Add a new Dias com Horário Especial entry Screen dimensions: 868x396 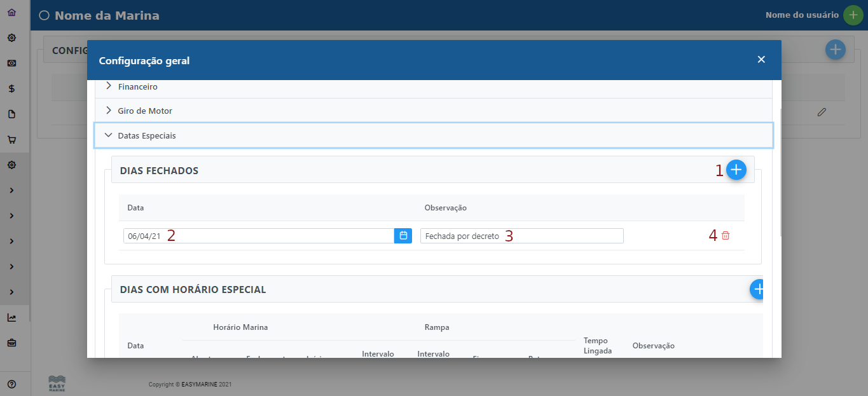(x=757, y=289)
